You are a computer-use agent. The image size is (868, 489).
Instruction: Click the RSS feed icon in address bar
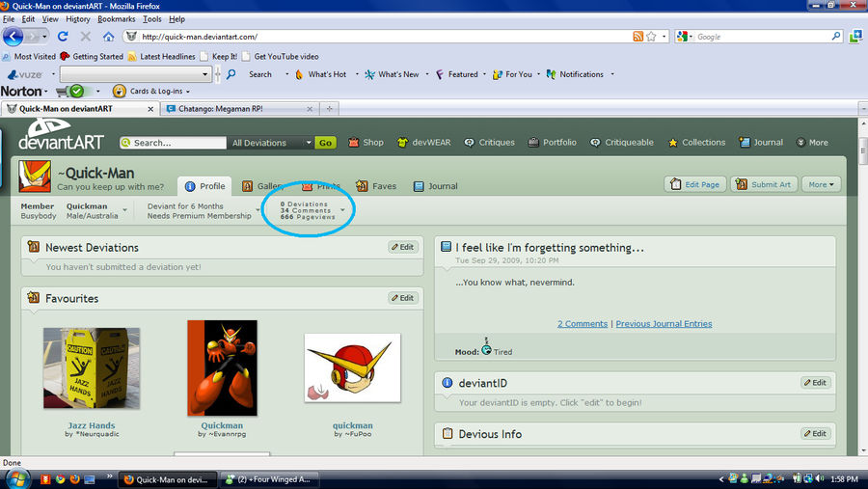point(637,37)
